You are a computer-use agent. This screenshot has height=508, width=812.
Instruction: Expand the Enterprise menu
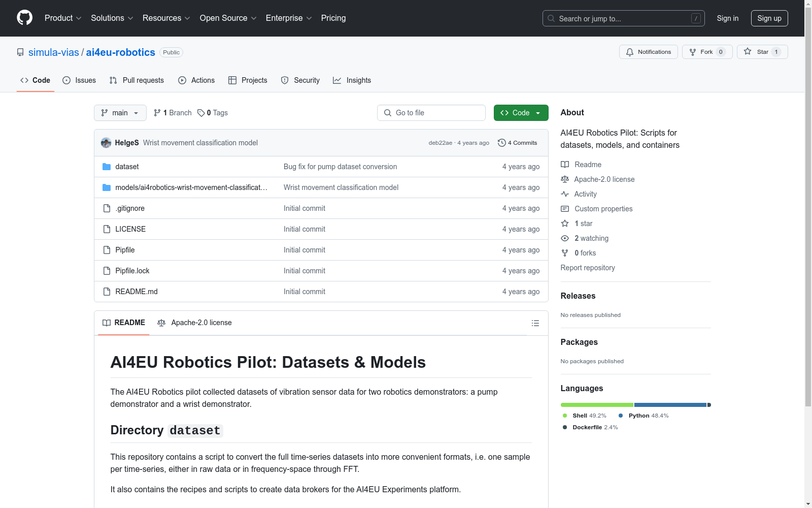point(289,18)
